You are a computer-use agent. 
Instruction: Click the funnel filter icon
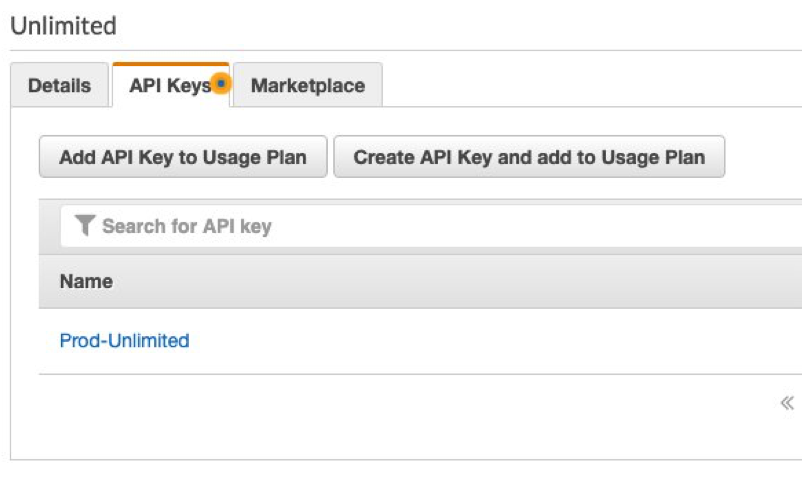86,226
